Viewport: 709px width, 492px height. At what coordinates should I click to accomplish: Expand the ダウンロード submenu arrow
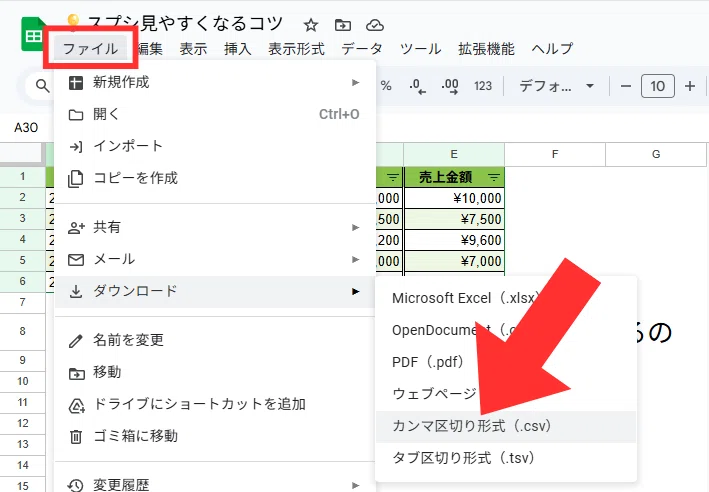tap(356, 291)
